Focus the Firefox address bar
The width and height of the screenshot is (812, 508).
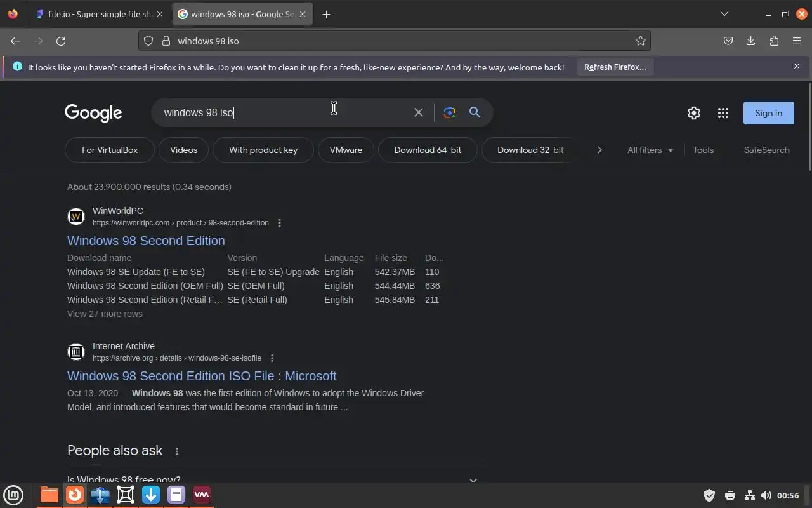point(395,41)
